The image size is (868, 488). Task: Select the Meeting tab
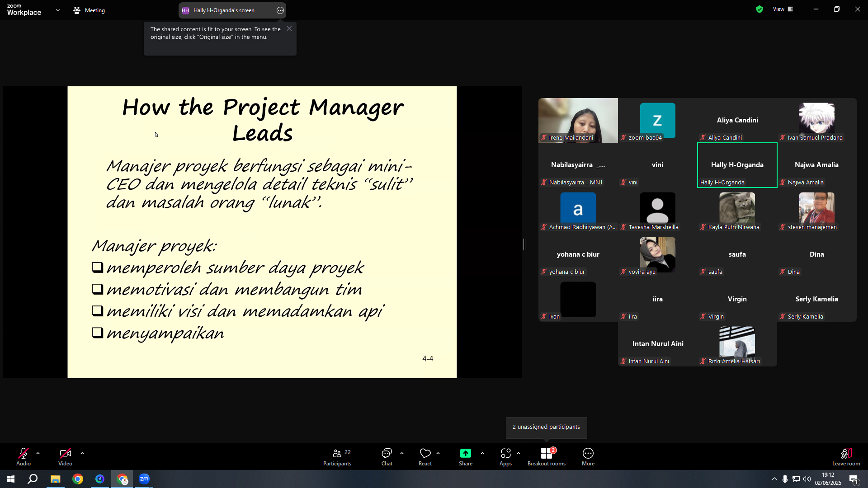(x=89, y=10)
